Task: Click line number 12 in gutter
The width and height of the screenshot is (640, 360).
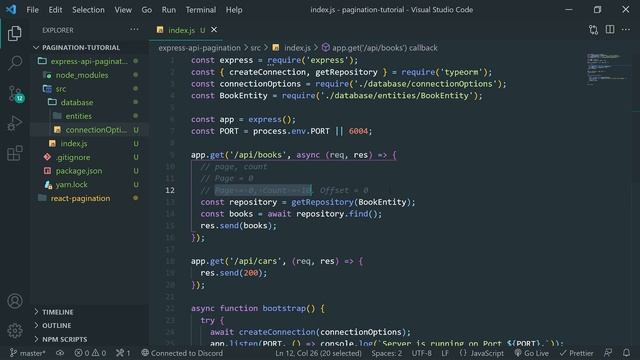Action: coord(170,190)
